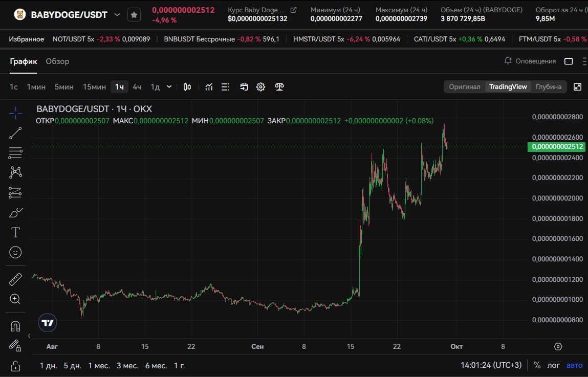Toggle the layout panel square icon
588x377 pixels.
pos(569,61)
